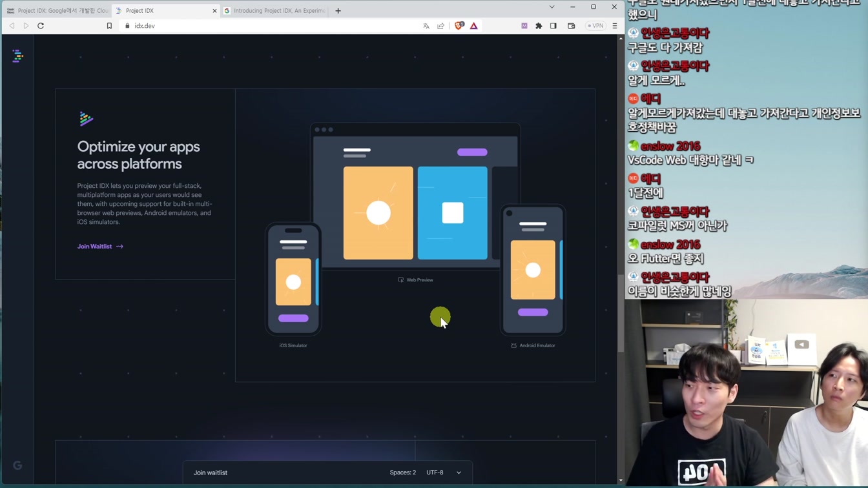Click the Optimize your apps heading
This screenshot has width=868, height=488.
139,155
